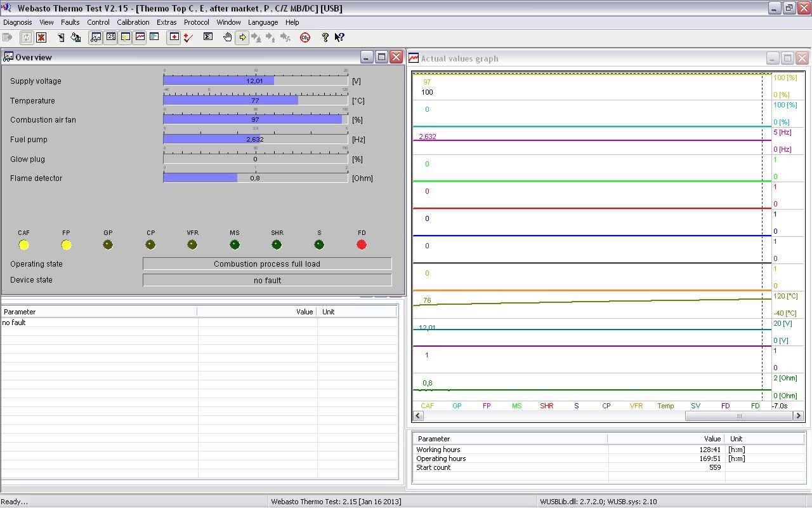Click the paint bucket toolbar icon
This screenshot has width=812, height=508.
(x=75, y=37)
